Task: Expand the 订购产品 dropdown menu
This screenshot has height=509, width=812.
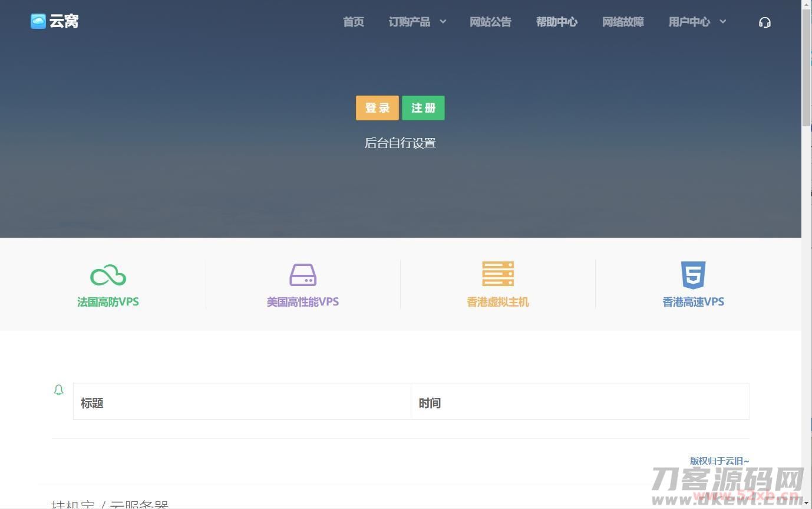Action: click(x=417, y=22)
